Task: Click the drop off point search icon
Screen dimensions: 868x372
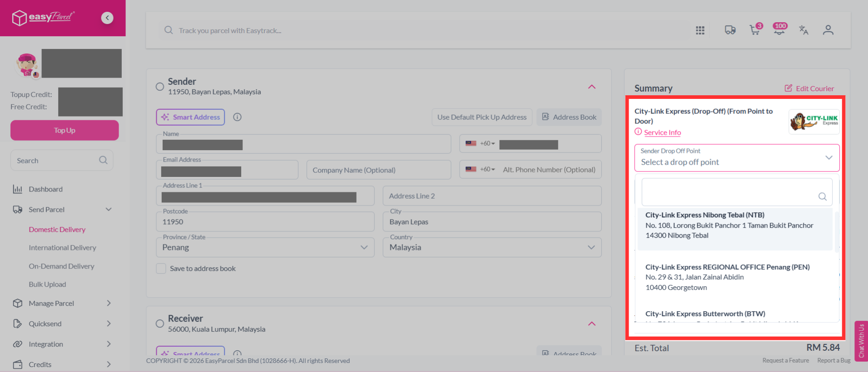Action: (822, 196)
